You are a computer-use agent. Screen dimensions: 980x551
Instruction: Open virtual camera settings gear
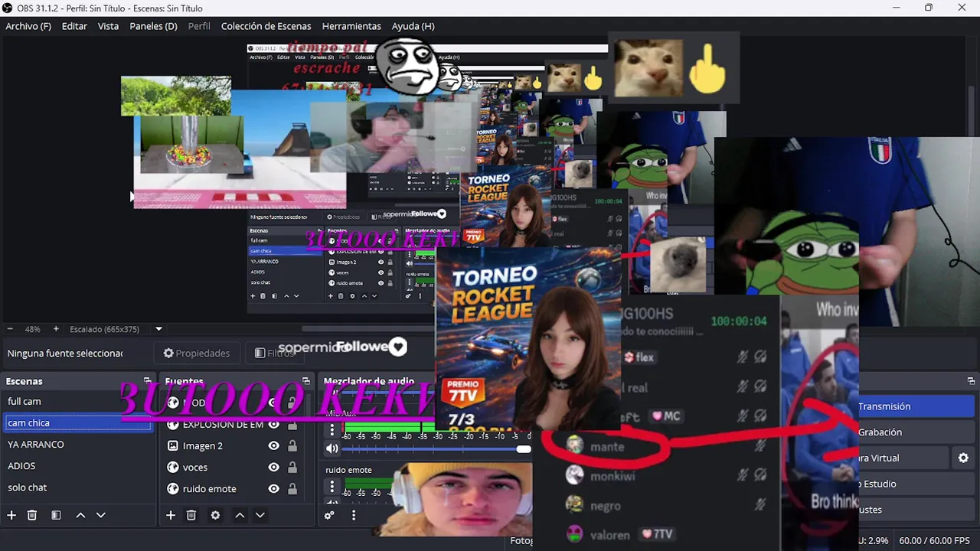(x=963, y=458)
